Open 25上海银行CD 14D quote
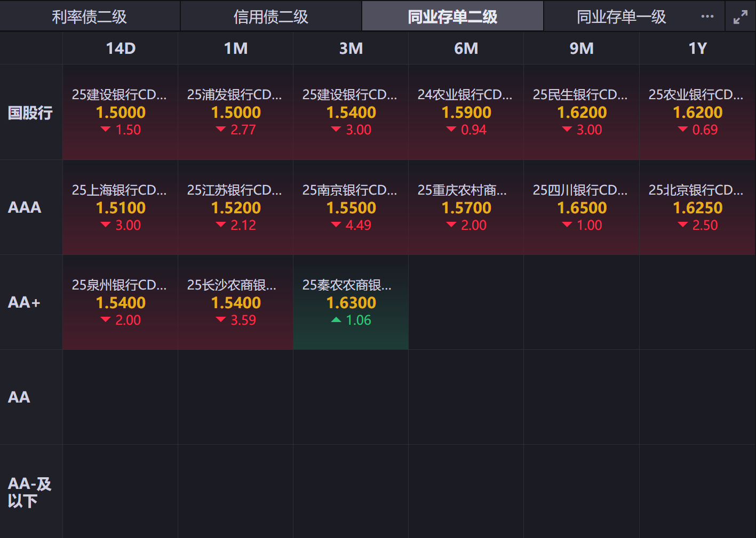The width and height of the screenshot is (756, 538). click(x=121, y=207)
